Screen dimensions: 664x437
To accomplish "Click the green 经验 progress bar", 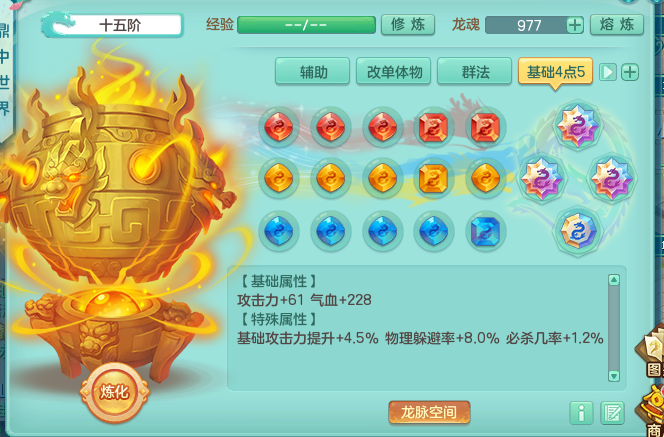I will coord(306,25).
